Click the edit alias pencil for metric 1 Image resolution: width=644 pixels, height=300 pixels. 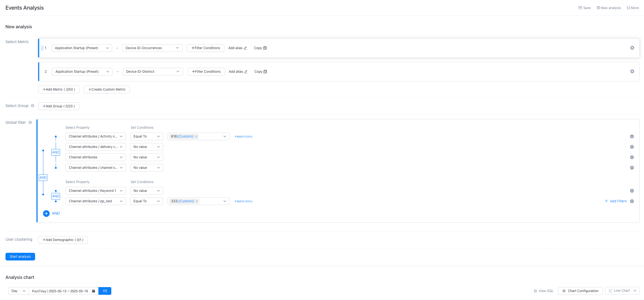[245, 48]
